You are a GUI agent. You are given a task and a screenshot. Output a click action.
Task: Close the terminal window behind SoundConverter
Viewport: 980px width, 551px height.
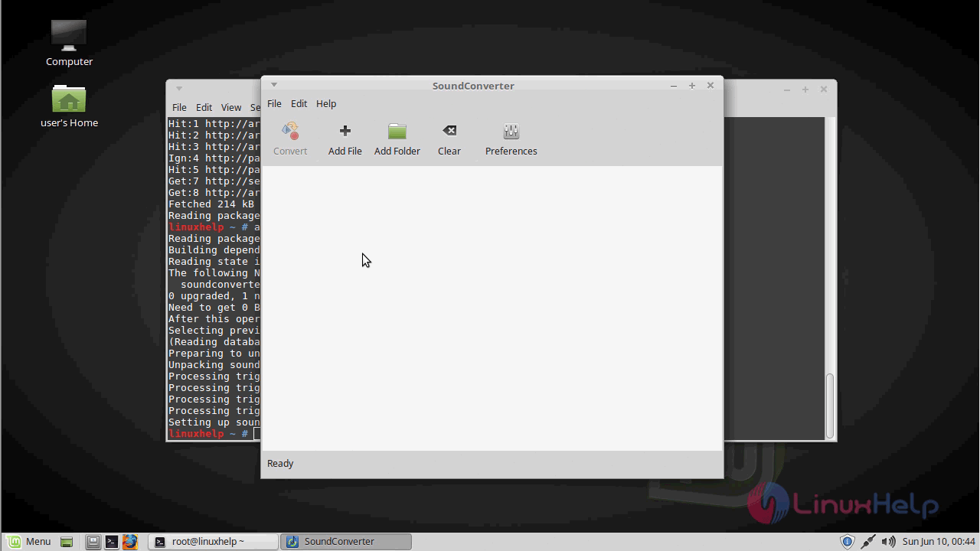coord(824,90)
